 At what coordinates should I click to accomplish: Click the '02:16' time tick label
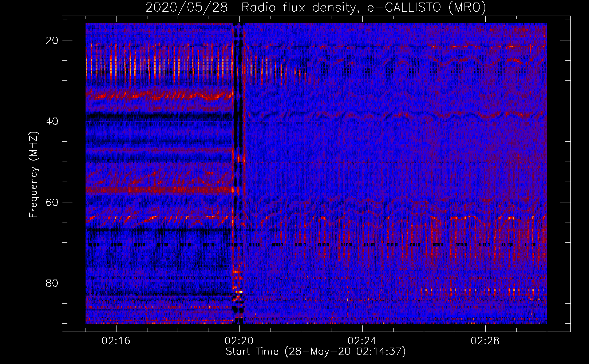(116, 341)
